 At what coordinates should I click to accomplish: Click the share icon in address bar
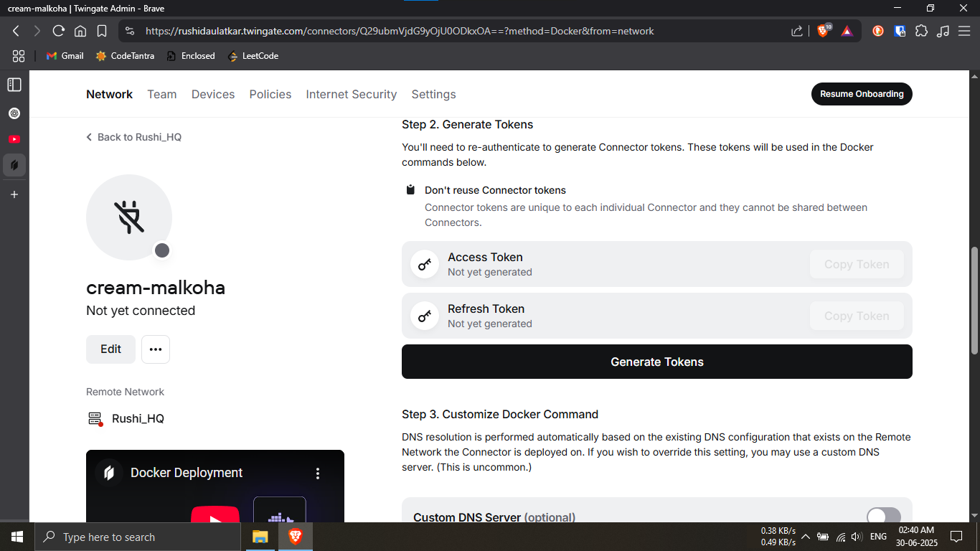(x=797, y=31)
